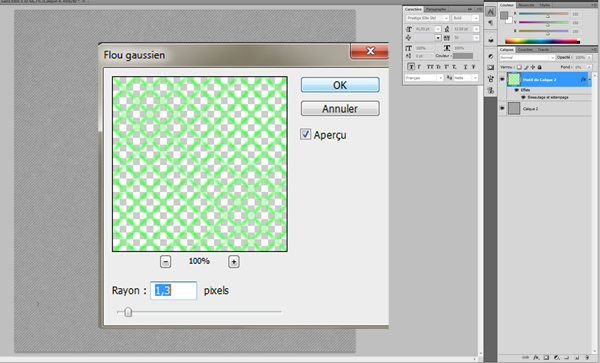600x363 pixels.
Task: Click the zoom in plus button under preview
Action: 234,262
